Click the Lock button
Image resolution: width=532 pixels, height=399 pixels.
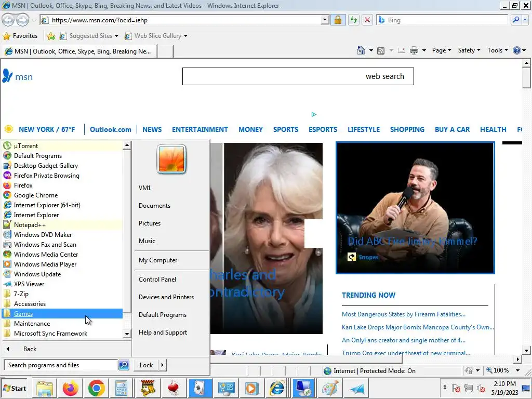(146, 365)
